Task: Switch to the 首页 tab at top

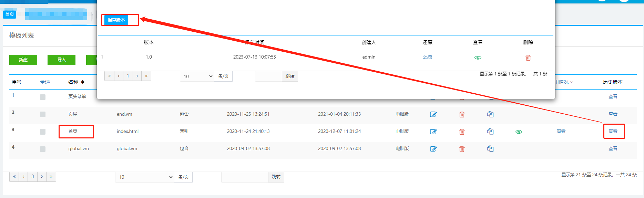Action: click(10, 14)
